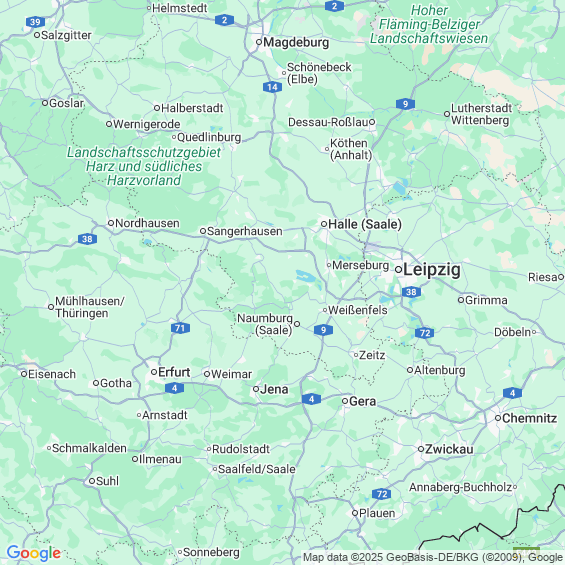Viewport: 565px width, 565px height.
Task: Click the Lutherstadt Wittenberg label
Action: pyautogui.click(x=481, y=114)
